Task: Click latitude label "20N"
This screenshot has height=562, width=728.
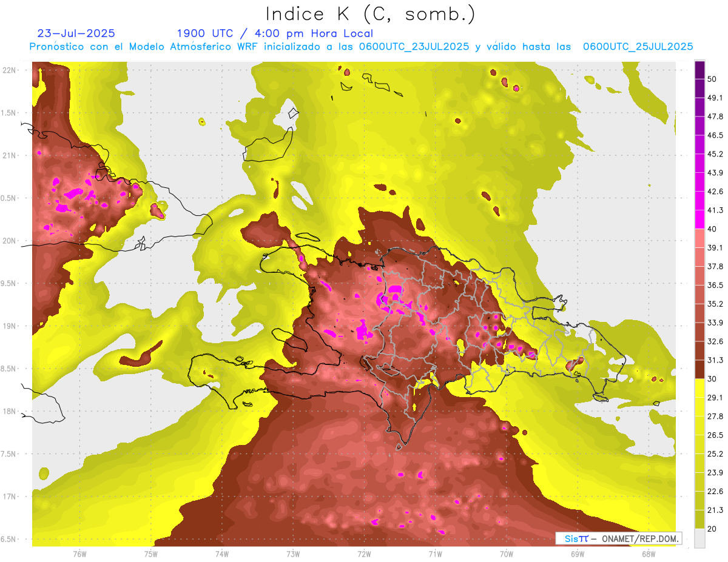Action: (10, 241)
